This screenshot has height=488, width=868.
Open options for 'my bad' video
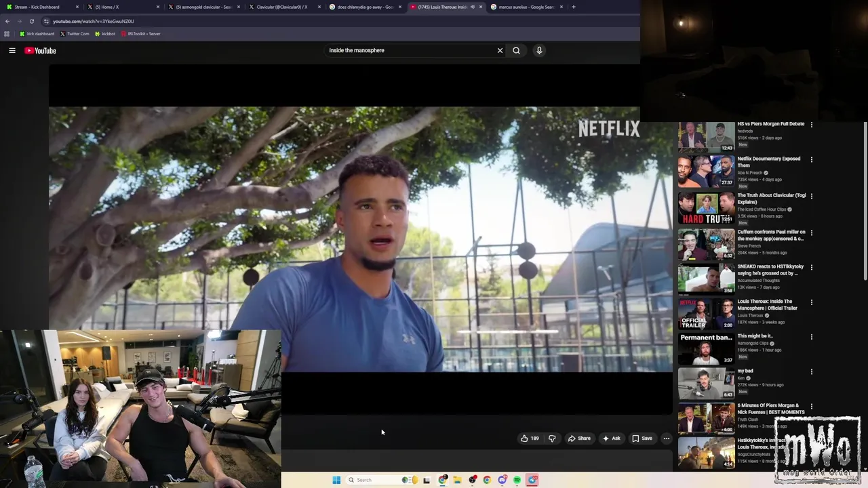[x=812, y=372]
